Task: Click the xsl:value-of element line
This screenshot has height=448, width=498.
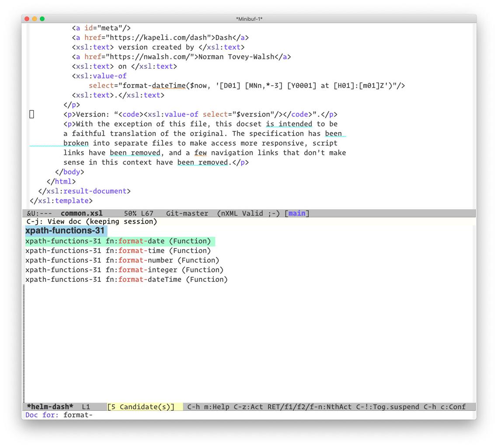Action: point(99,76)
